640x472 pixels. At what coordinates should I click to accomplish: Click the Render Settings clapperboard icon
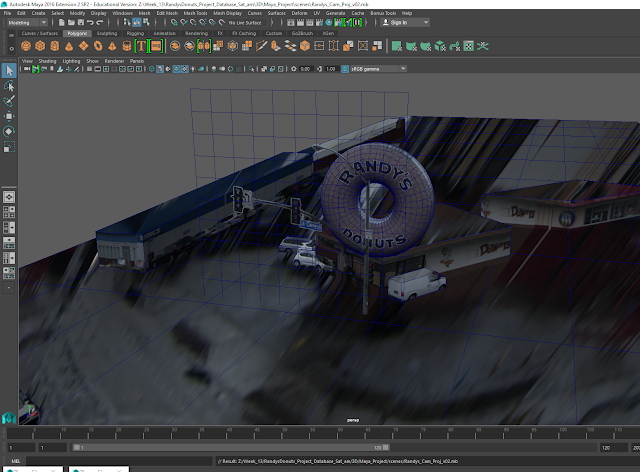coord(320,22)
